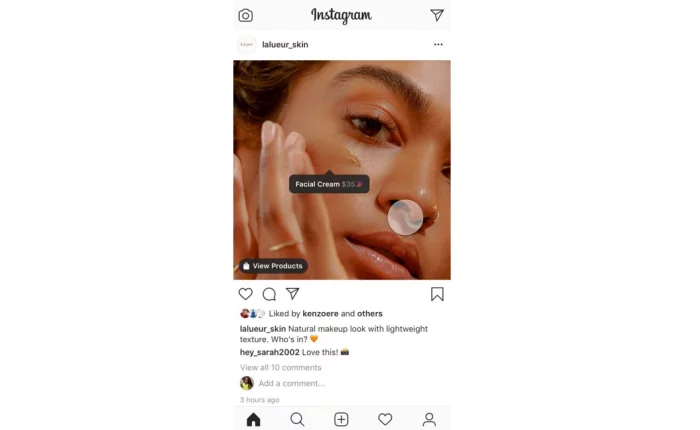Screen dimensions: 700x430
Task: Open kenzoere's profile from likes
Action: [320, 313]
